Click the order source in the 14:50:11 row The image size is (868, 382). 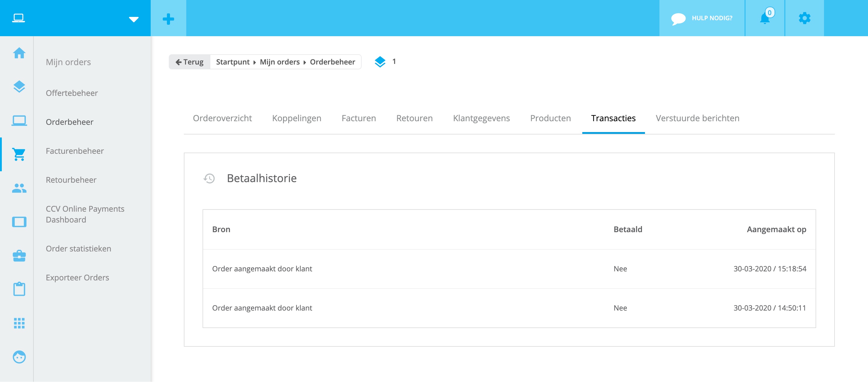(262, 308)
